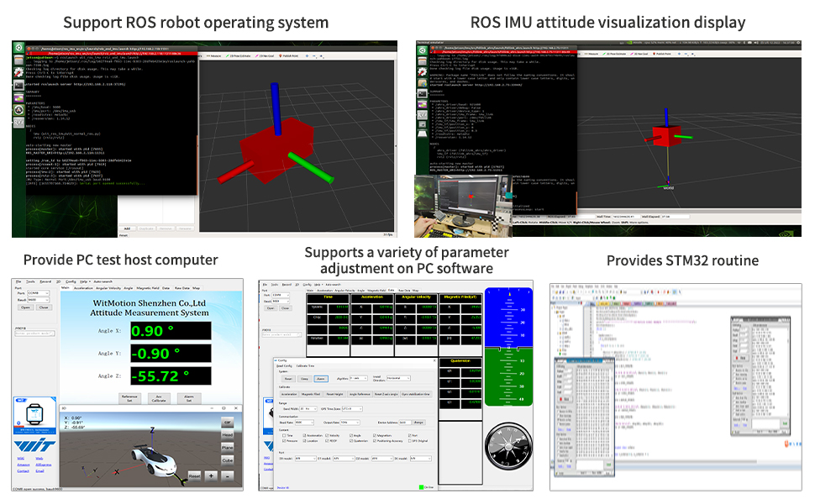Viewport: 815px width, 504px height.
Task: Open the Output Rate dropdown
Action: click(x=350, y=423)
